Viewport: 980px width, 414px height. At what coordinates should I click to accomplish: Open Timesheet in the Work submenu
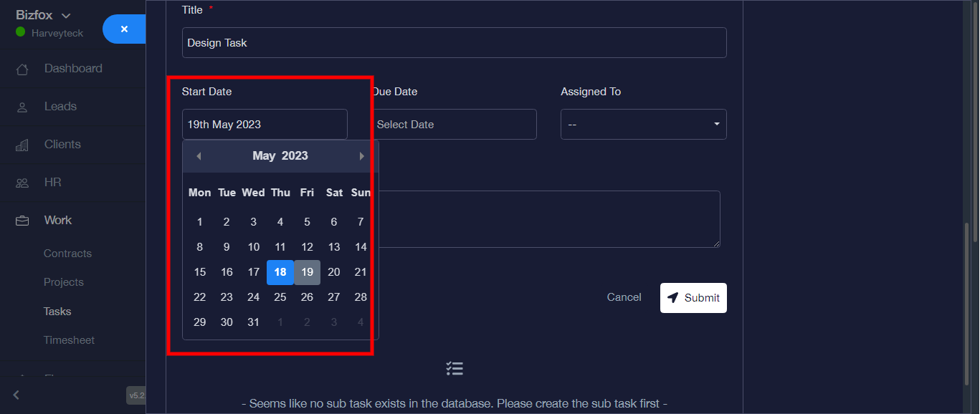[x=69, y=340]
